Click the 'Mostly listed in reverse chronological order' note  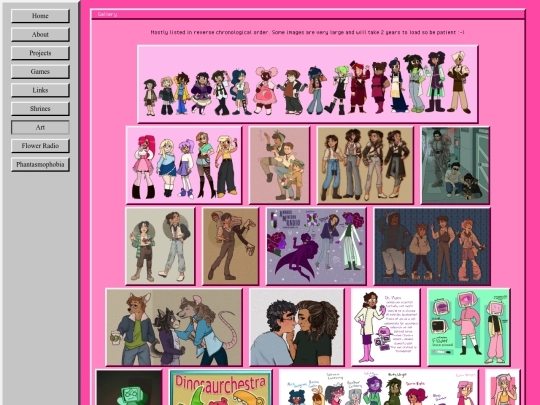point(307,32)
